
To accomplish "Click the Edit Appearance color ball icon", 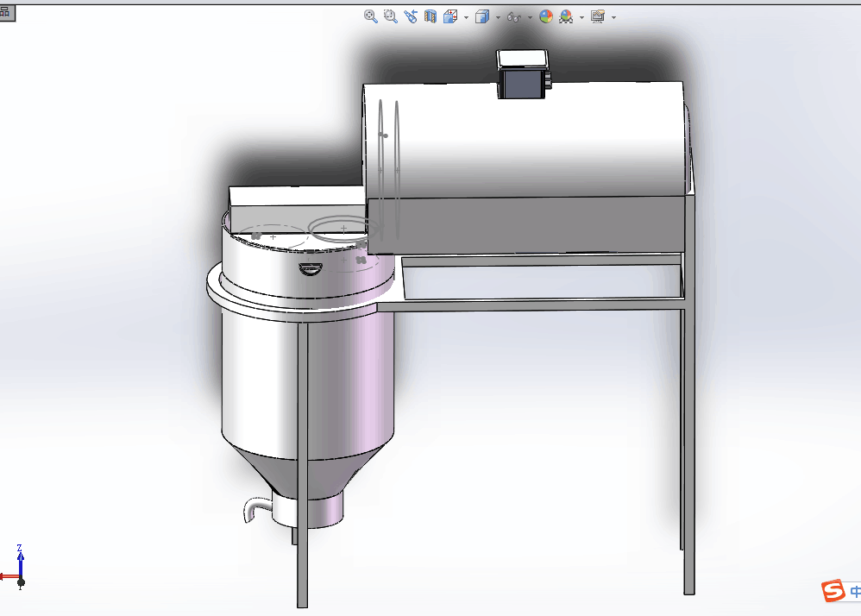I will click(x=546, y=16).
